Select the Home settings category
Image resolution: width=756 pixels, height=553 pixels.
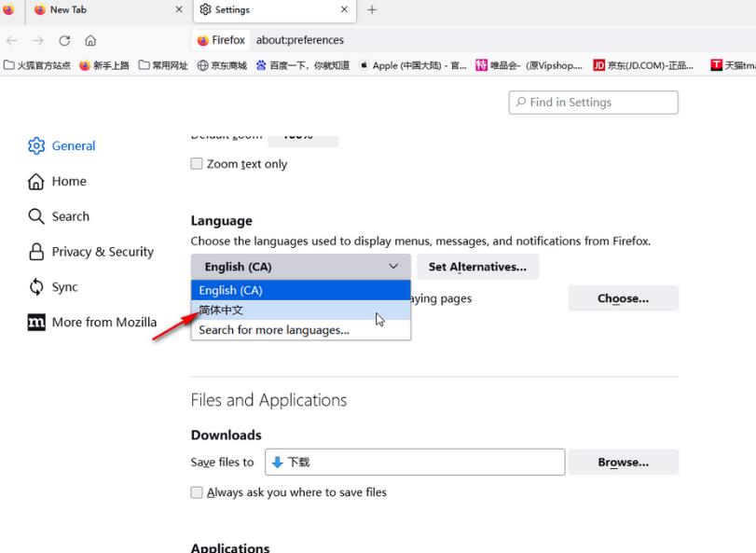[x=69, y=181]
